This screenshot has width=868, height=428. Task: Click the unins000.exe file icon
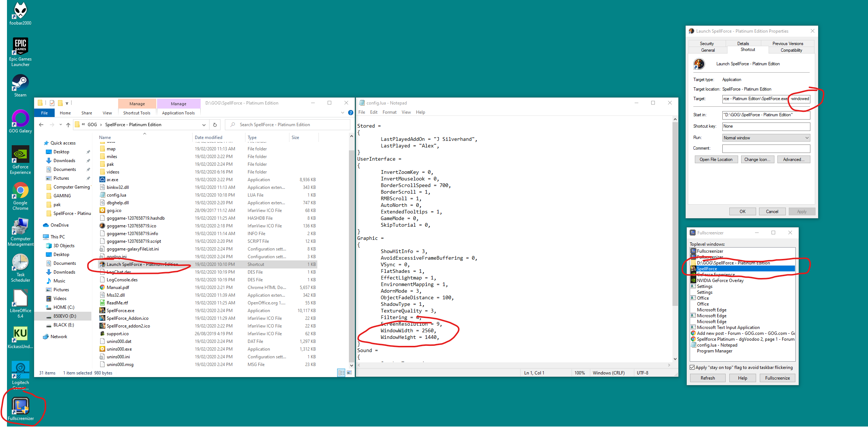pos(102,349)
